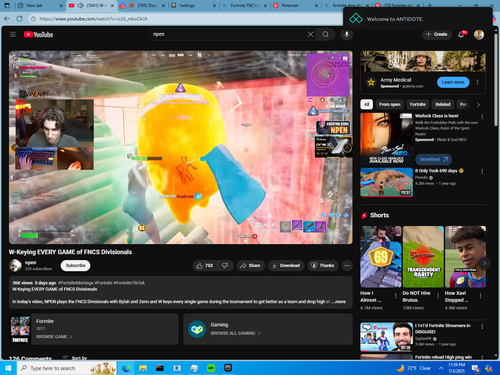
Task: Click the Windows taskbar search box
Action: [67, 368]
